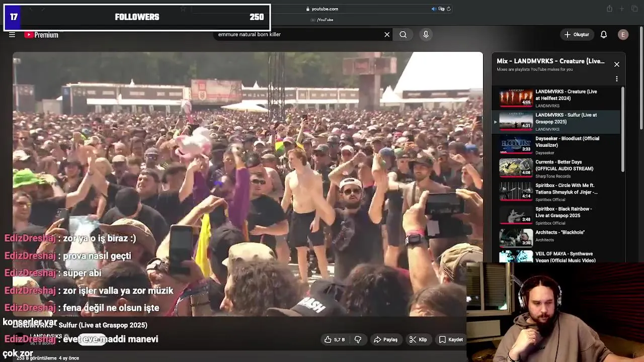Go to YouTube Premium home logo
Viewport: 644px width, 362px height.
pyautogui.click(x=41, y=35)
